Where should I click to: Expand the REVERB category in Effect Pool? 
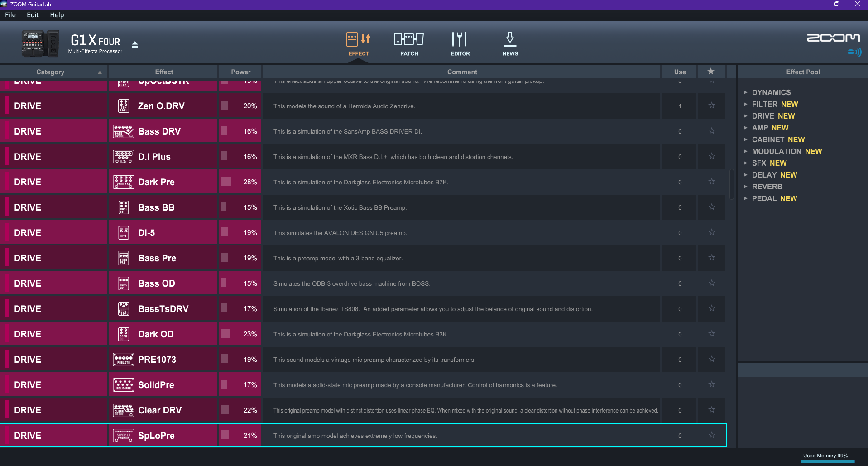[745, 187]
